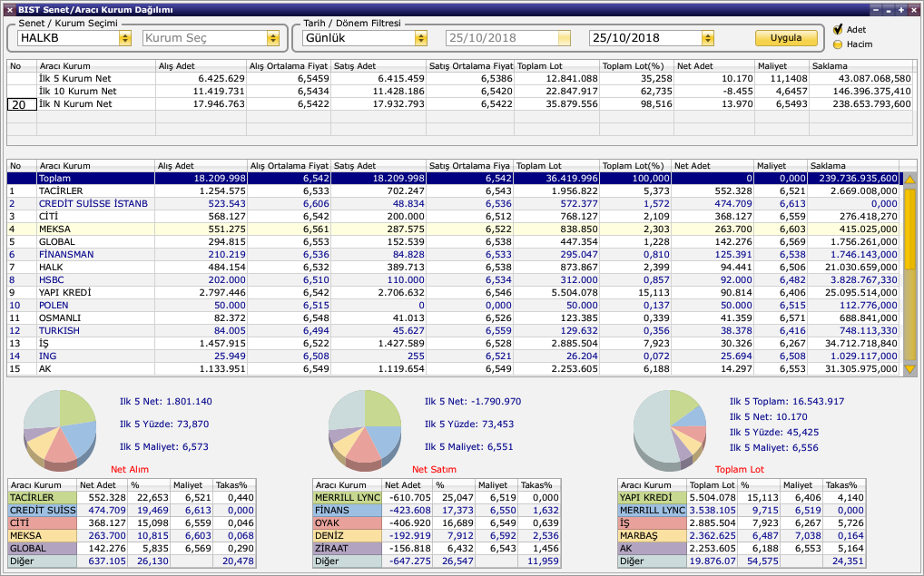Click the MARBAŞ row in Toplam Lot table
Viewport: 924px width, 576px height.
point(742,536)
